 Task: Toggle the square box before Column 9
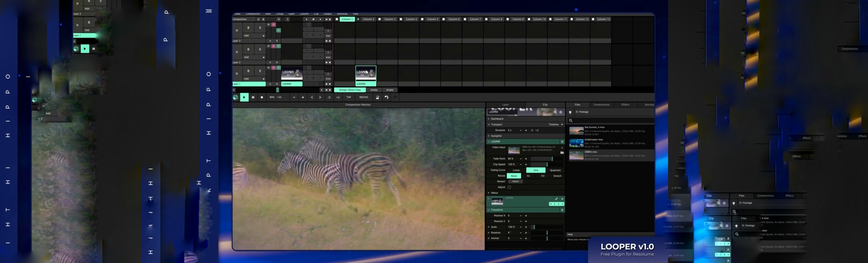(x=507, y=19)
